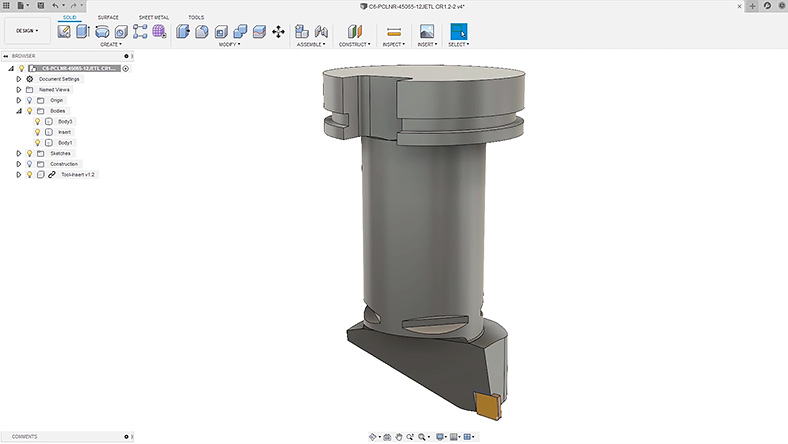Toggle Insert body visibility lightbulb
The height and width of the screenshot is (444, 788).
[38, 132]
